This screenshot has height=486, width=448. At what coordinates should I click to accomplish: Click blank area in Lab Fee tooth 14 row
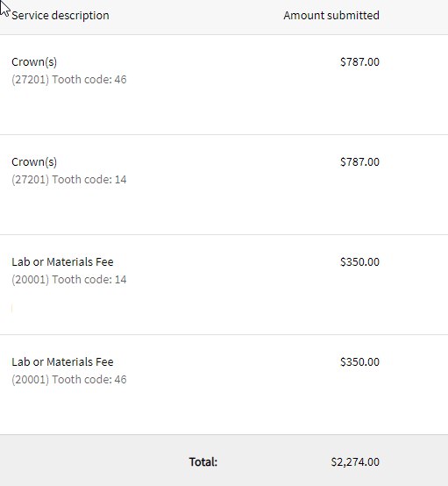(x=217, y=309)
